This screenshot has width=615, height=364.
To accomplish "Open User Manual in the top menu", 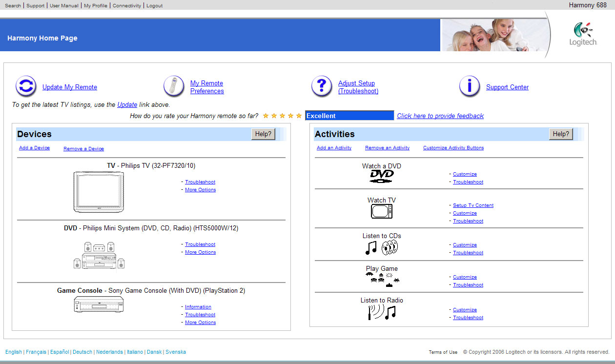I will [64, 6].
